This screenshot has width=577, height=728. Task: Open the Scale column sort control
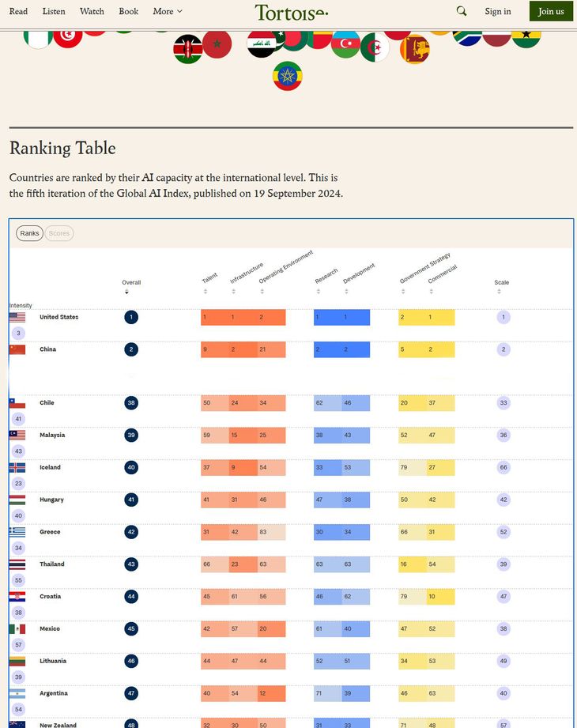point(499,291)
